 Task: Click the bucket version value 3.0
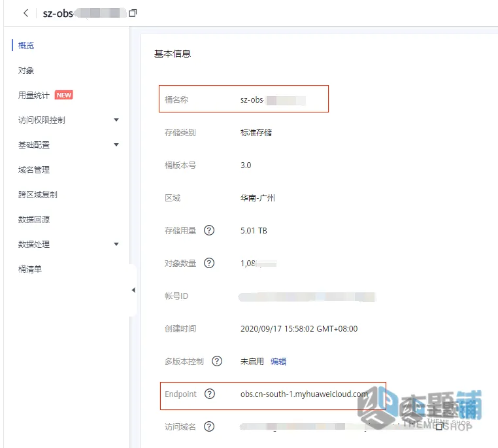pyautogui.click(x=246, y=165)
